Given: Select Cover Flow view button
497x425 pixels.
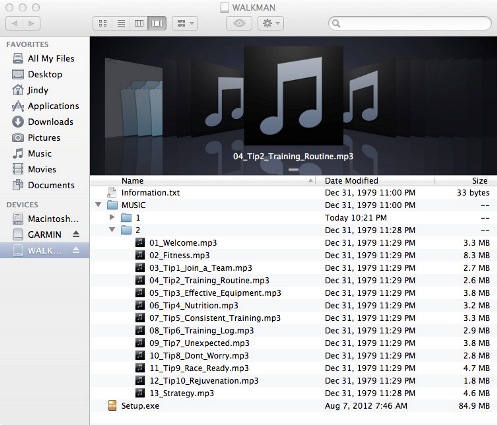Looking at the screenshot, I should (157, 23).
